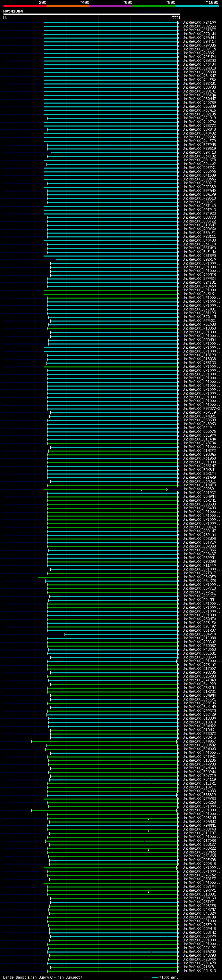Open hit UniRef100_C6T8T7
This screenshot has width=222, height=980.
click(199, 30)
